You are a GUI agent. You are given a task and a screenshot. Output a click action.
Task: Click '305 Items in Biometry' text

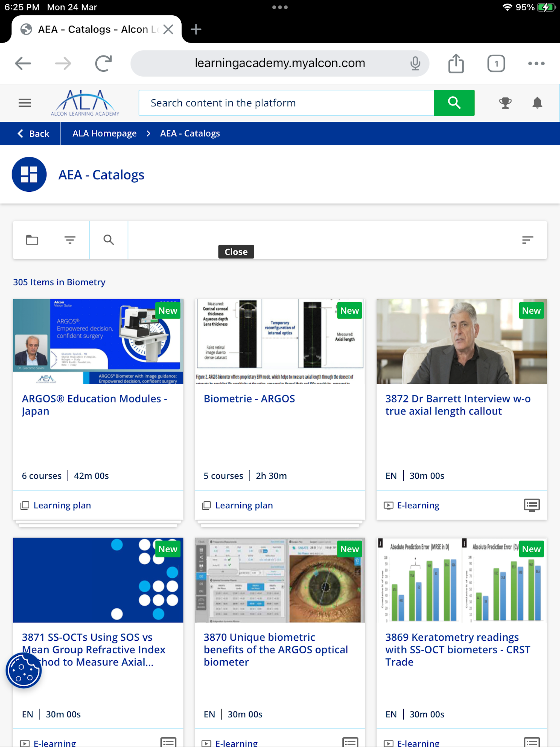pos(59,282)
